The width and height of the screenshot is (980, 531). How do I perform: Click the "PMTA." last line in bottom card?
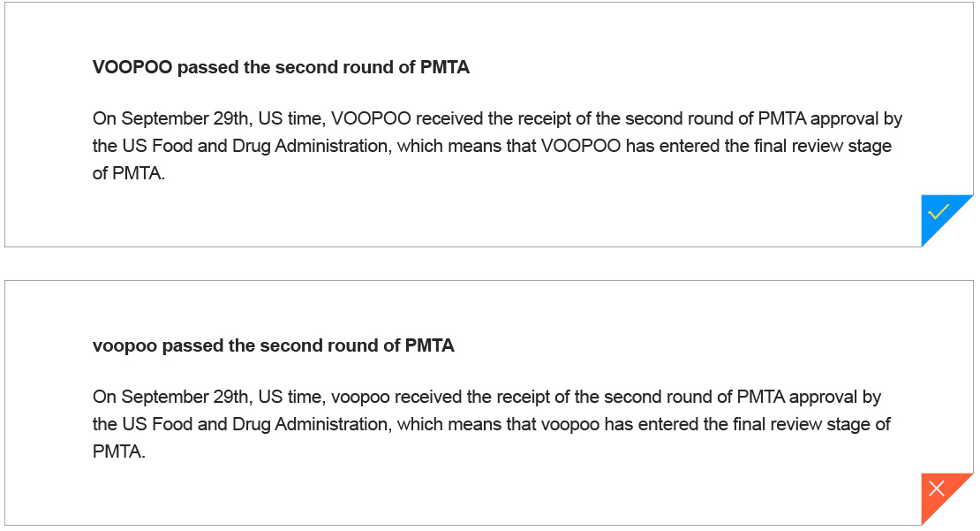coord(118,451)
